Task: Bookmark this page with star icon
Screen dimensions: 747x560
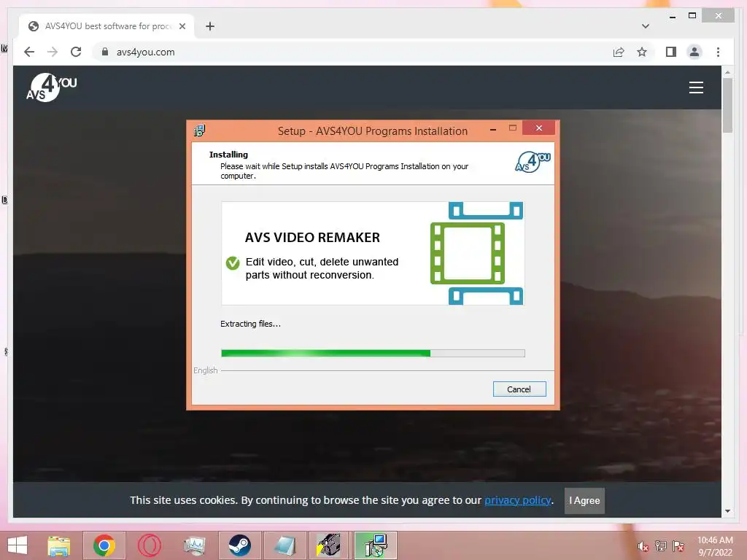Action: pos(642,52)
